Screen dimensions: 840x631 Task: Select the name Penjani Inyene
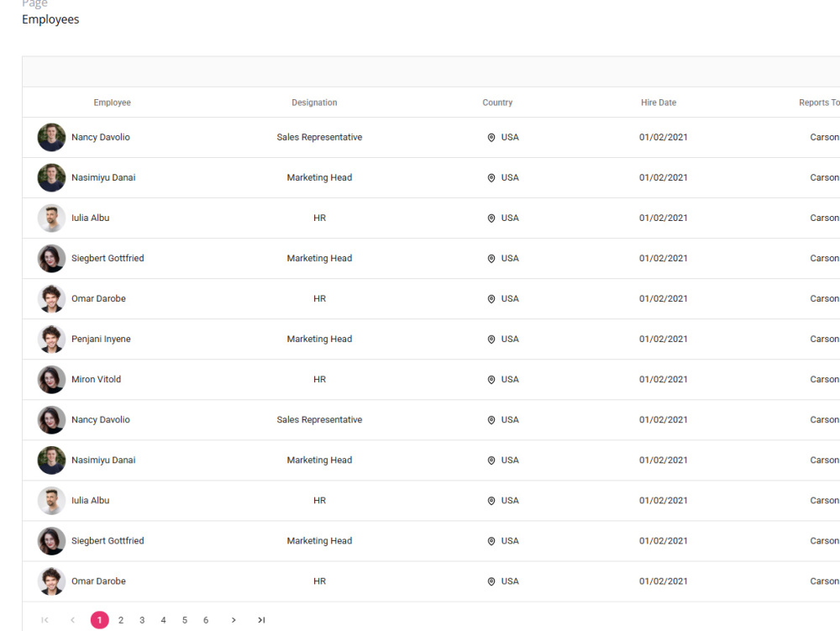[x=101, y=339]
